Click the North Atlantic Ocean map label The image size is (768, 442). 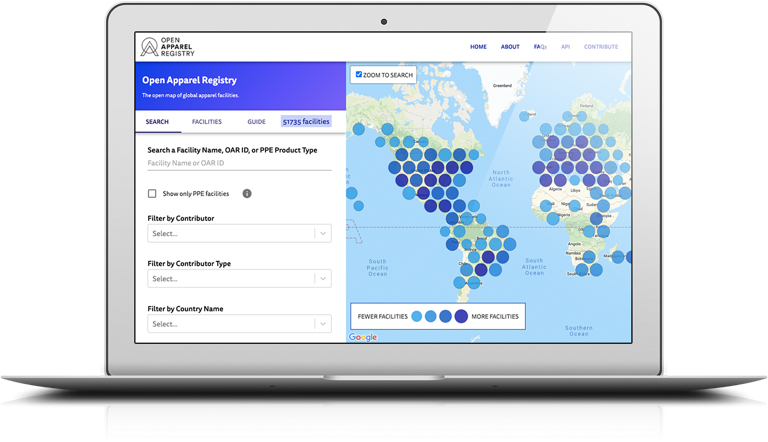[x=501, y=179]
